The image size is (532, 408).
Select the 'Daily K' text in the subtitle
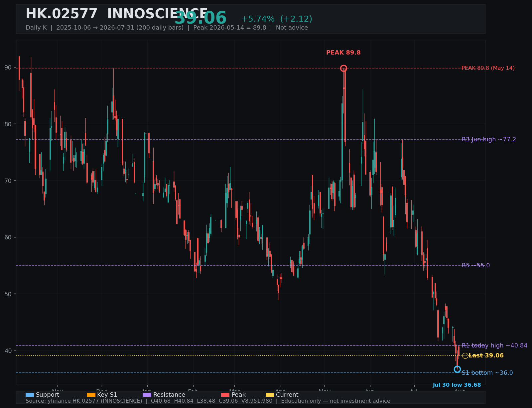(x=36, y=28)
